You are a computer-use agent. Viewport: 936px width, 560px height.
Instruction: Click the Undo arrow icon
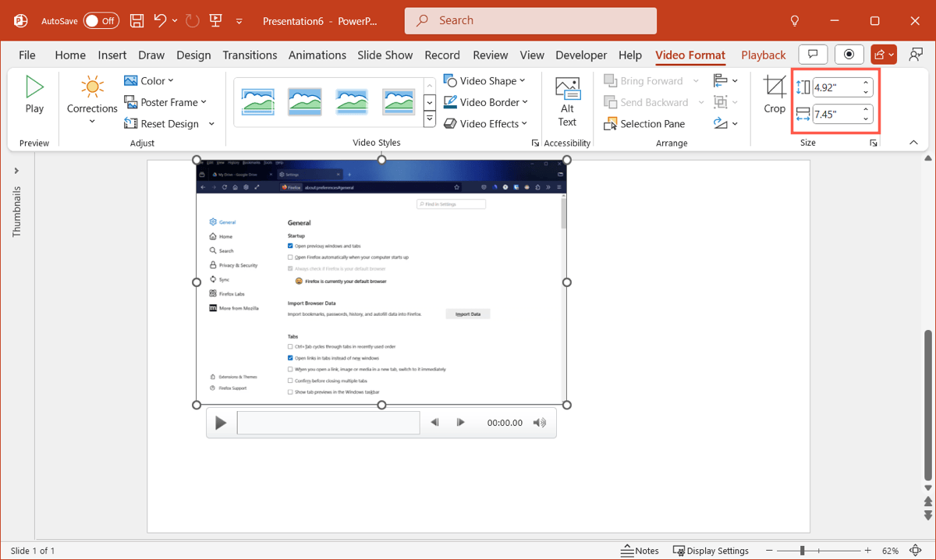[x=161, y=21]
